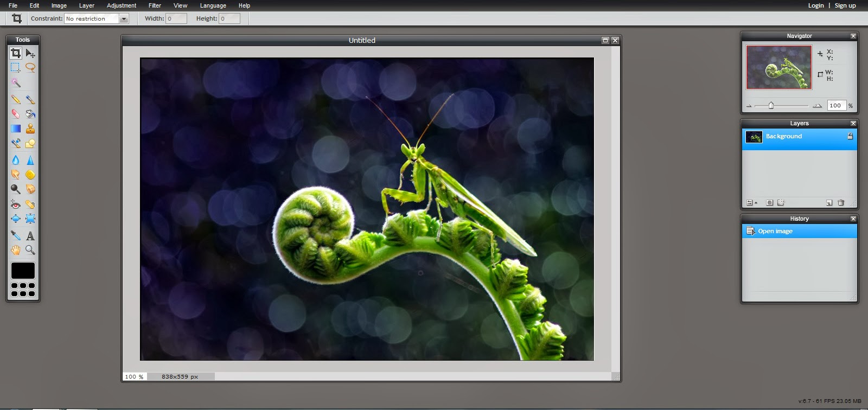Select the Dodge tool
This screenshot has width=868, height=410.
16,189
